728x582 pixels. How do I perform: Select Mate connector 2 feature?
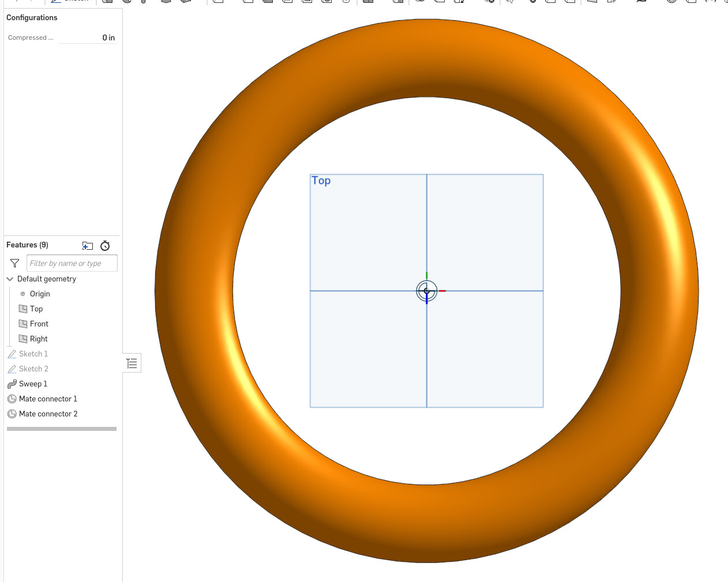(x=48, y=414)
